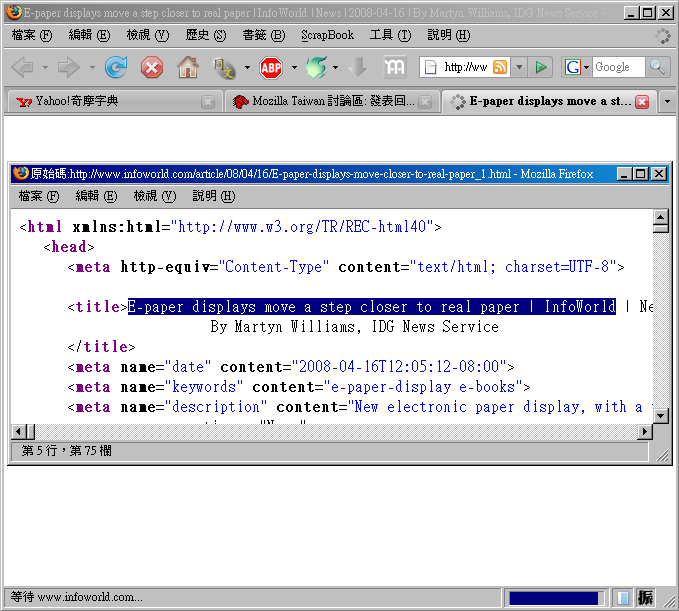679x611 pixels.
Task: Click the M-shaped toolbar icon
Action: 394,67
